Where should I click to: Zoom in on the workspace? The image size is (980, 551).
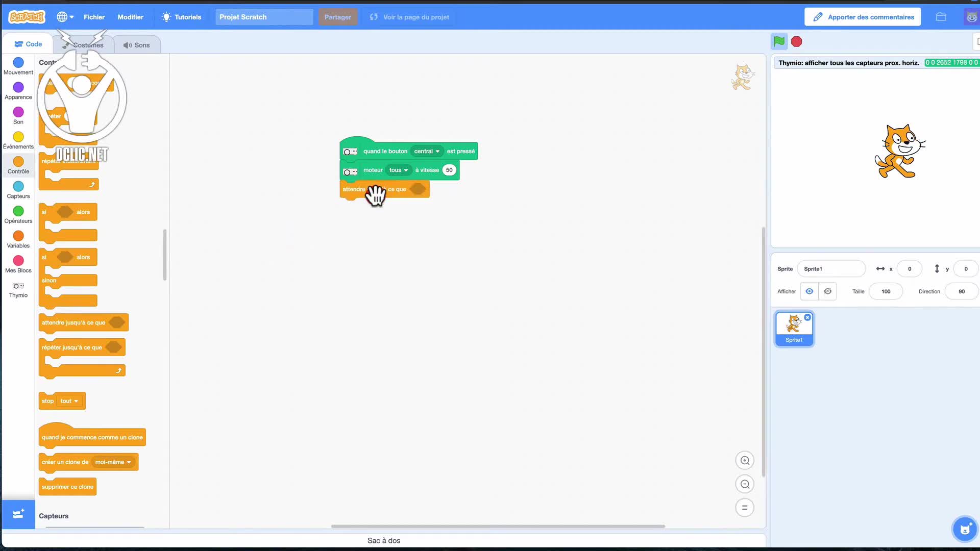click(745, 461)
